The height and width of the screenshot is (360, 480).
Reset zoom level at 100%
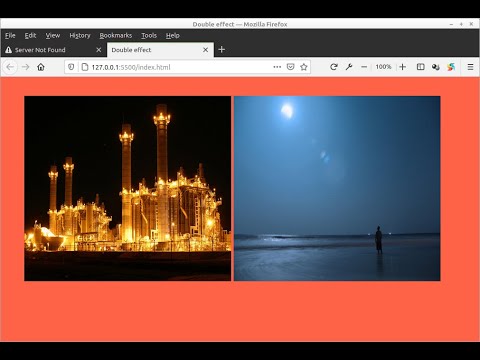383,67
